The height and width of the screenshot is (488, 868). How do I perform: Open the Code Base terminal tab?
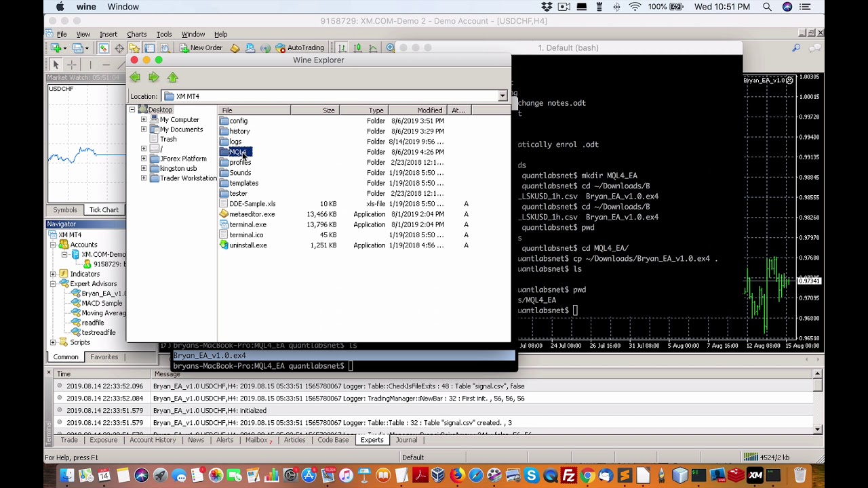coord(333,440)
